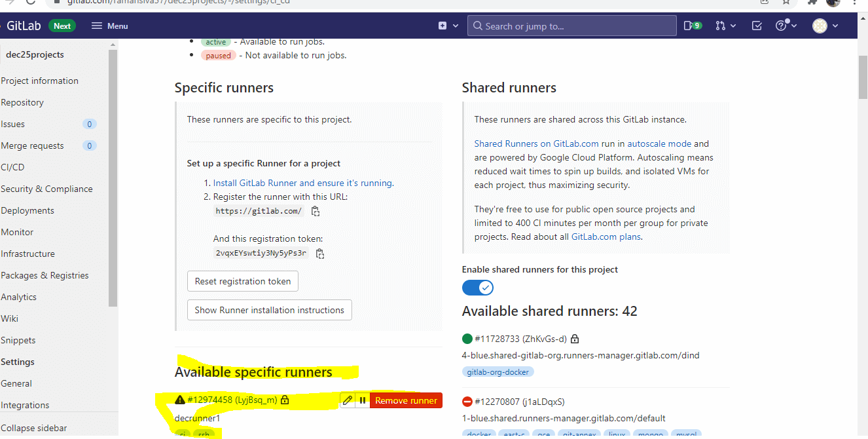Select the https://gitlab.com/ URL text
This screenshot has width=868, height=439.
pyautogui.click(x=259, y=211)
